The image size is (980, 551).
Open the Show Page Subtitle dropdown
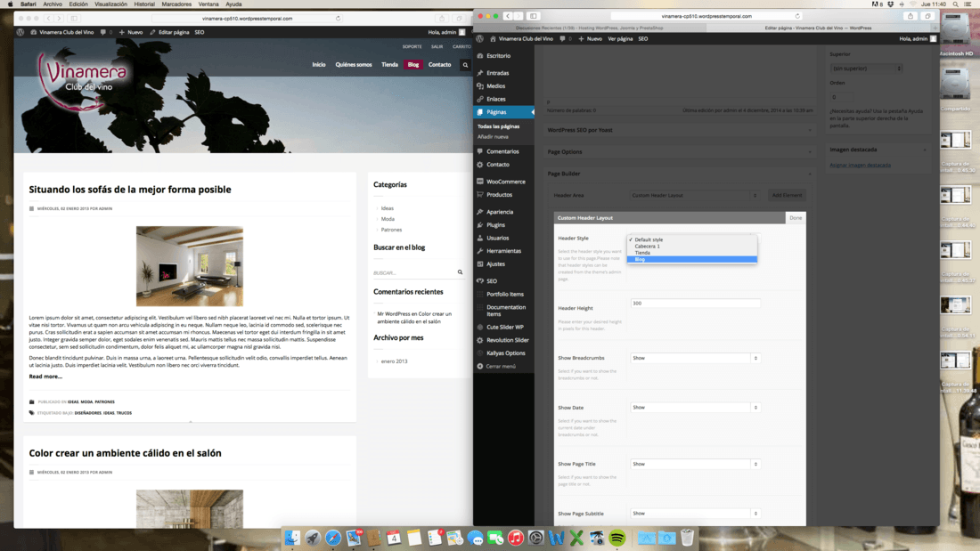tap(695, 514)
